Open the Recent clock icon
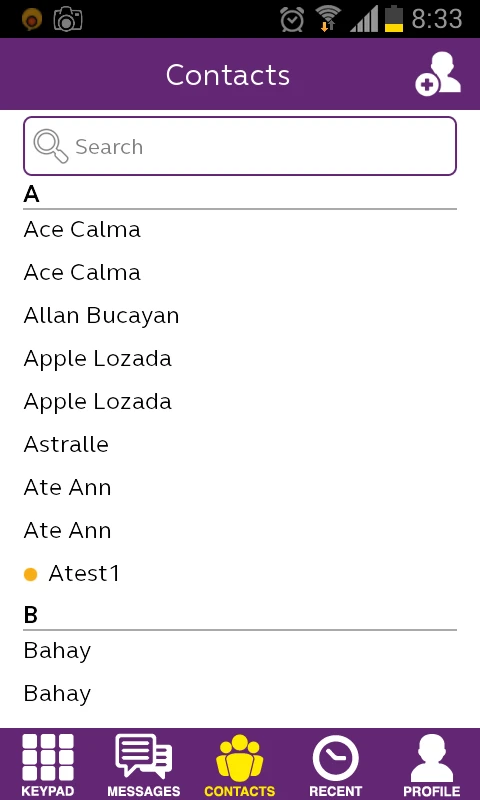The width and height of the screenshot is (480, 800). point(335,758)
